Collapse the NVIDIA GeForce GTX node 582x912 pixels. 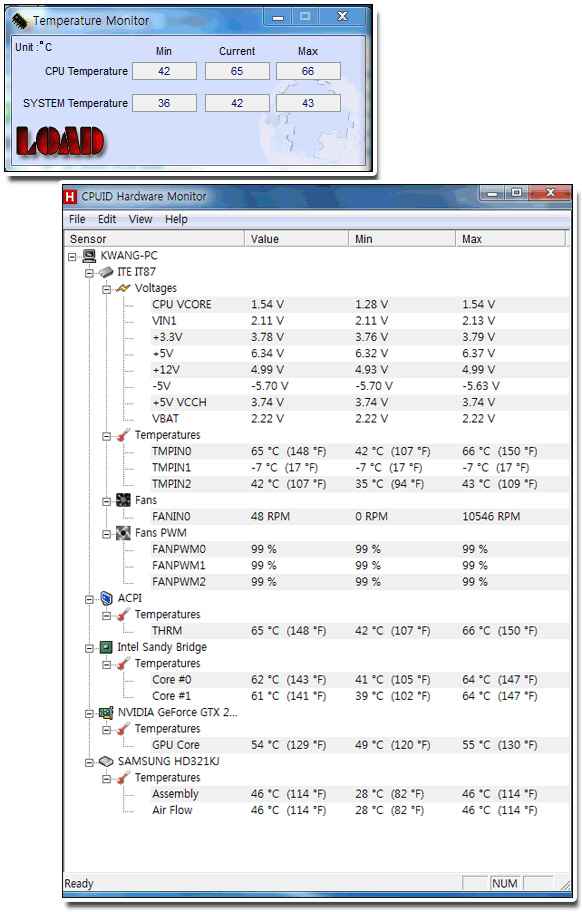89,712
